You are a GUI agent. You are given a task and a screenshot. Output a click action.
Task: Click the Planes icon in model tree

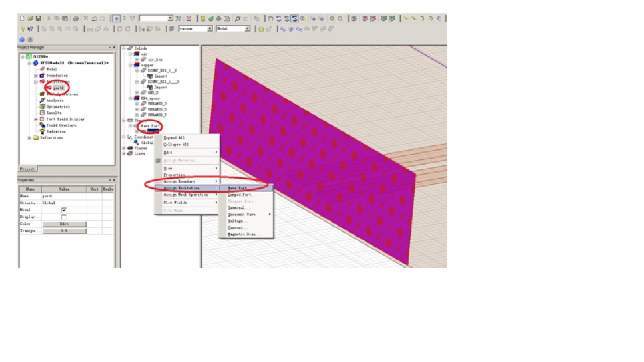(130, 148)
